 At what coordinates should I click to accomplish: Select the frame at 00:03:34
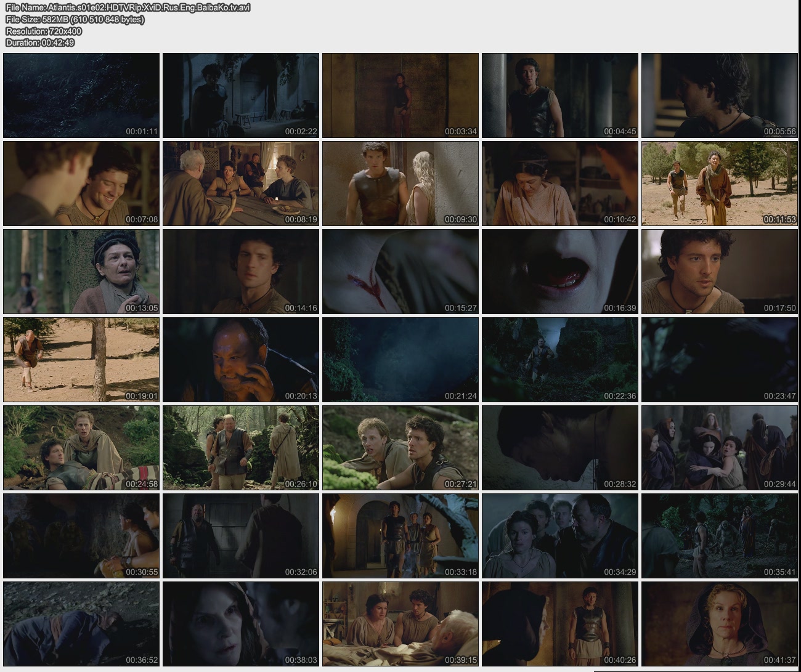(x=400, y=95)
